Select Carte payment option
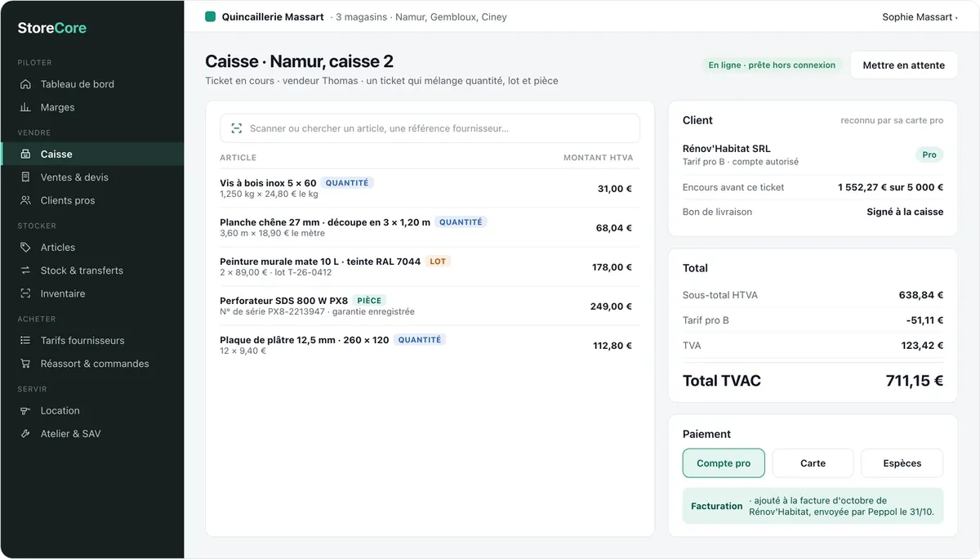 813,463
